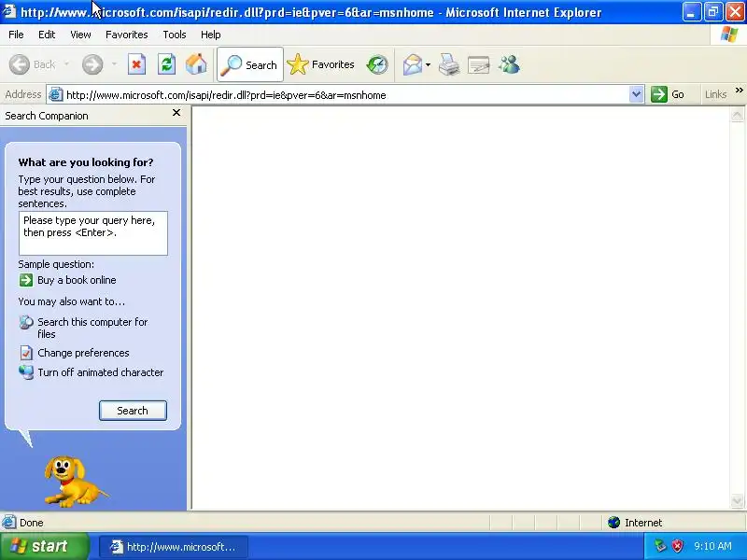
Task: Open the Mail dropdown arrow
Action: [428, 64]
